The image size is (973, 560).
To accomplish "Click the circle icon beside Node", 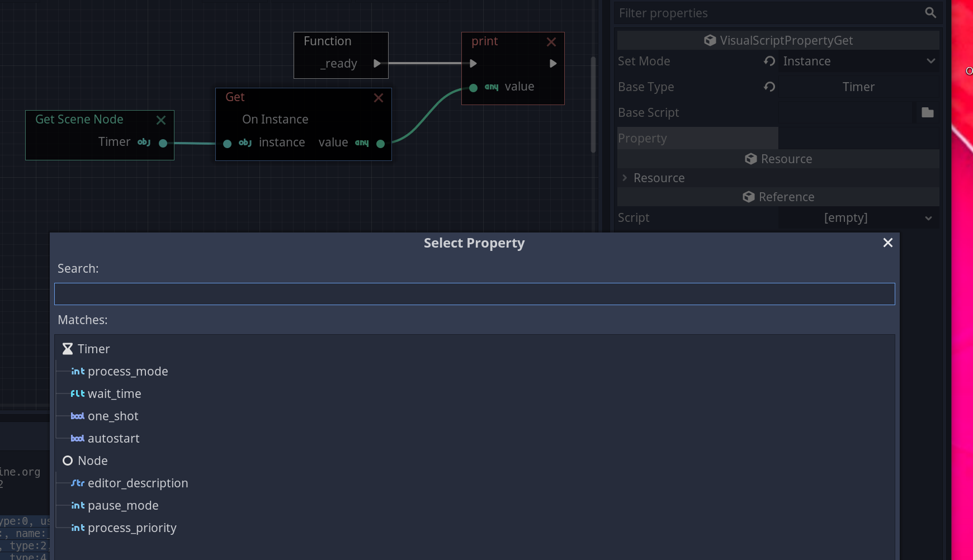I will click(x=68, y=460).
